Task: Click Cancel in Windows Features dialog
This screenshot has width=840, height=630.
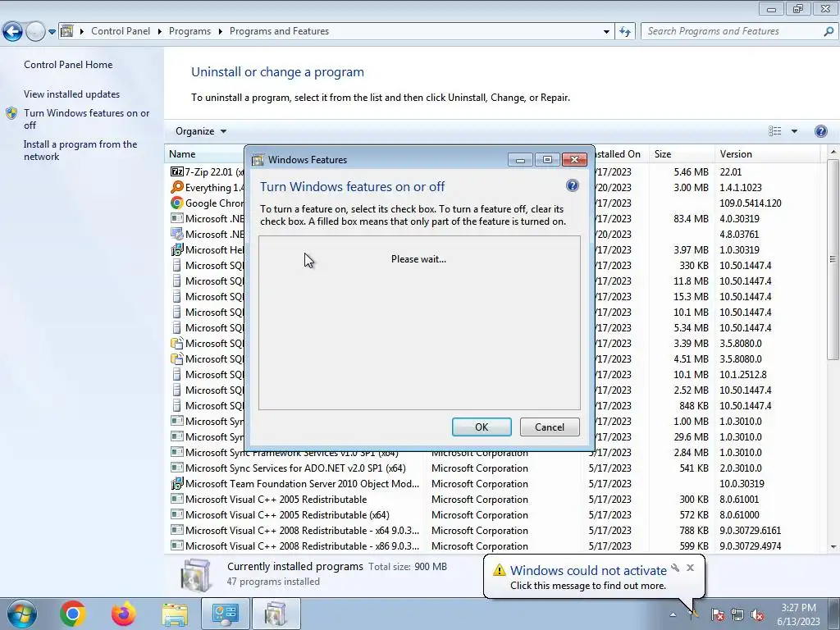Action: [x=550, y=427]
